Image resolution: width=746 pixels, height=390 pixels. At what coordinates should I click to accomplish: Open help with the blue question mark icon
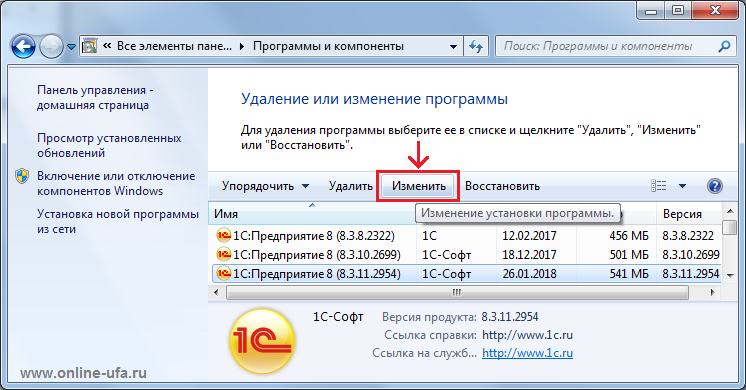coord(715,186)
